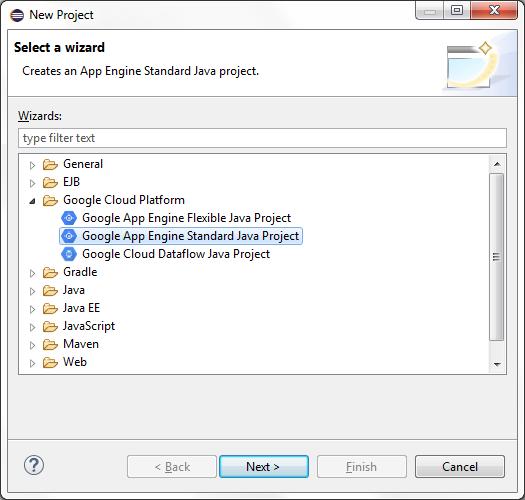Screen dimensions: 525x500
Task: Expand the Java category
Action: 32,291
